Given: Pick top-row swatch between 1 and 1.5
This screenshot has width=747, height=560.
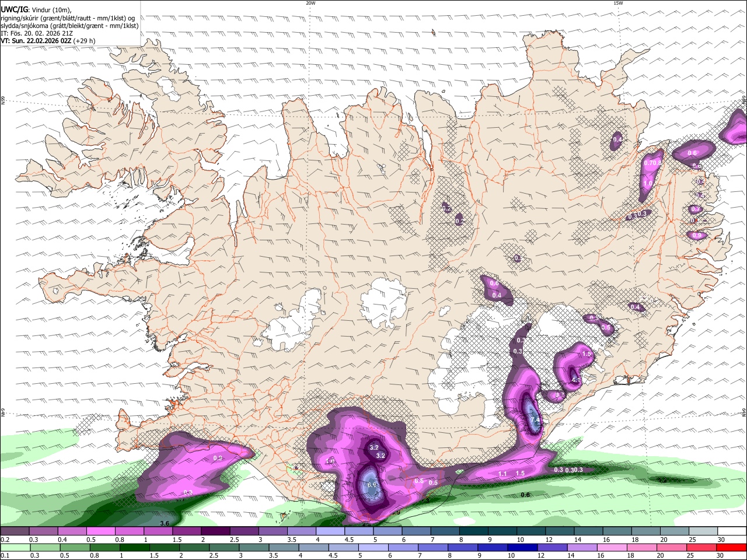Looking at the screenshot, I should tap(158, 531).
